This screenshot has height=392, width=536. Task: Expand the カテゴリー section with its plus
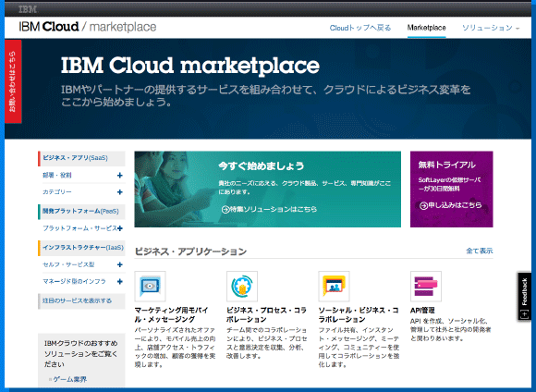119,192
